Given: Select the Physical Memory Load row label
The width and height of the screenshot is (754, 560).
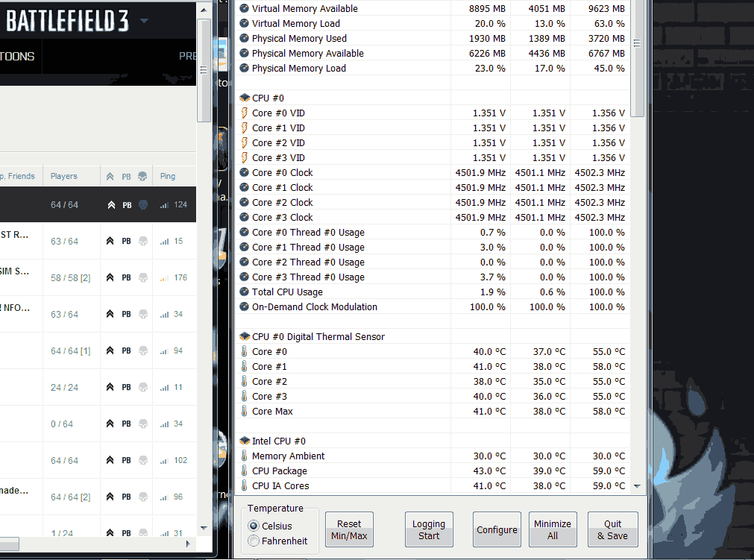Looking at the screenshot, I should [x=299, y=69].
